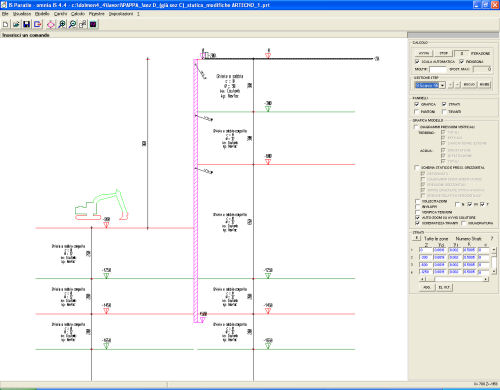
Task: Click the export/exit arrow toolbar icon
Action: tap(38, 24)
